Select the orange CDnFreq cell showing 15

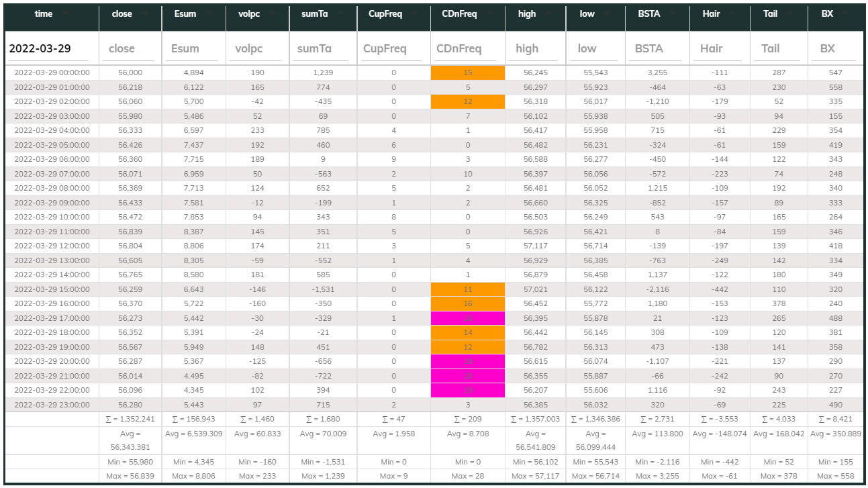click(x=468, y=72)
